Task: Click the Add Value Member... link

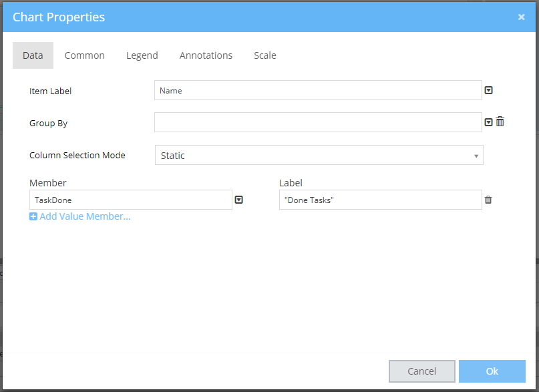Action: pos(85,216)
